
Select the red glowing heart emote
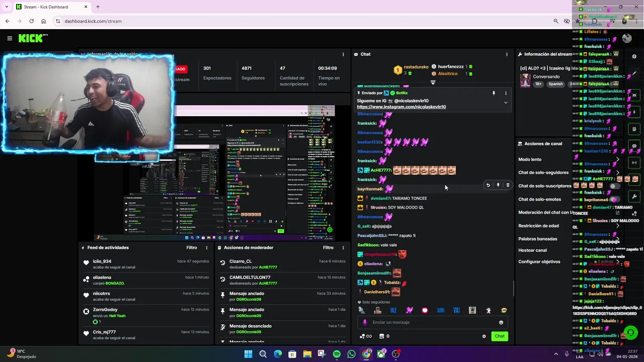click(425, 310)
